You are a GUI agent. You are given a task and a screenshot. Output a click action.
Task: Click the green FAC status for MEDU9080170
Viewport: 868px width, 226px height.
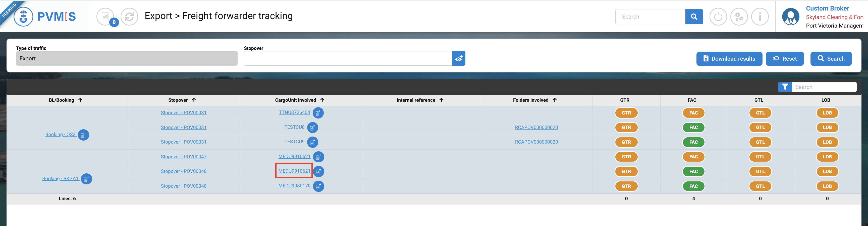pos(693,186)
